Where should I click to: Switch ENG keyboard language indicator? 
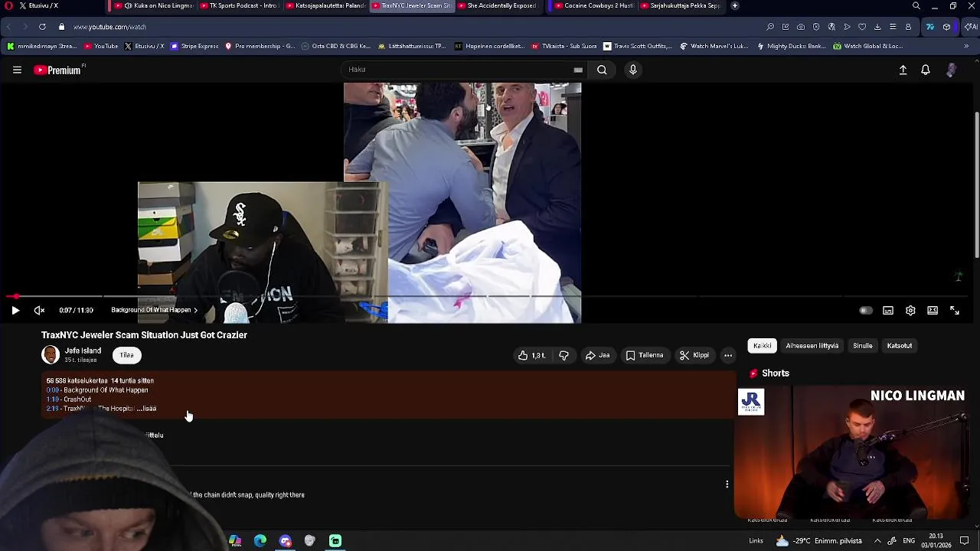click(x=909, y=541)
